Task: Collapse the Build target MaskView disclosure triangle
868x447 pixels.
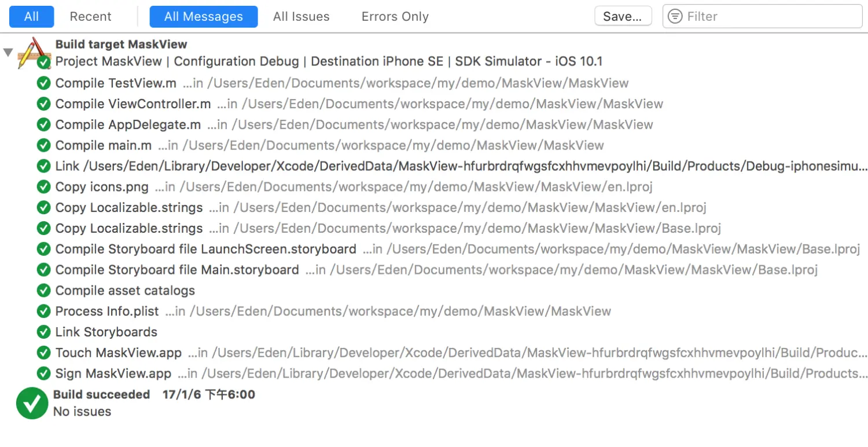Action: tap(8, 53)
